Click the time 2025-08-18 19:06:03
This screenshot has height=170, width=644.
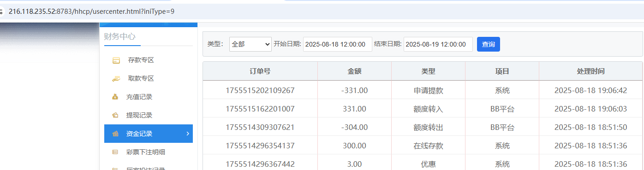click(x=590, y=109)
